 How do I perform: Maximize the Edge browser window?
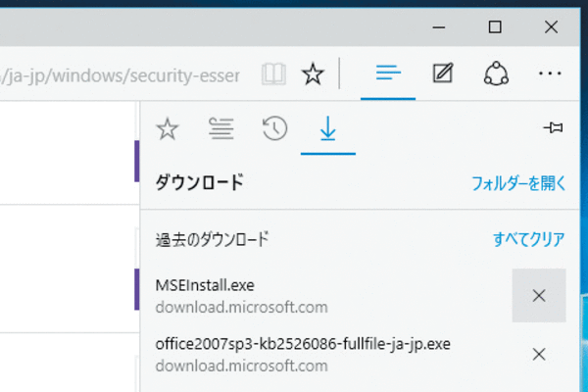pos(495,27)
